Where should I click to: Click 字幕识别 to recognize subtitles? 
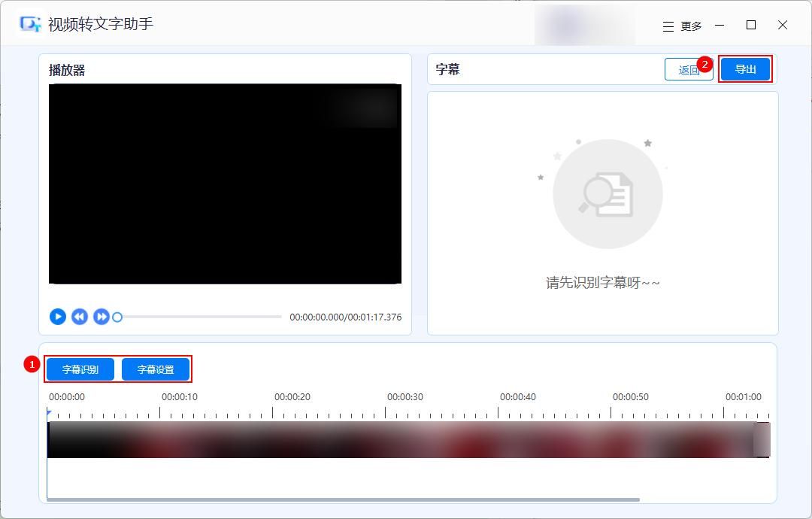click(80, 369)
